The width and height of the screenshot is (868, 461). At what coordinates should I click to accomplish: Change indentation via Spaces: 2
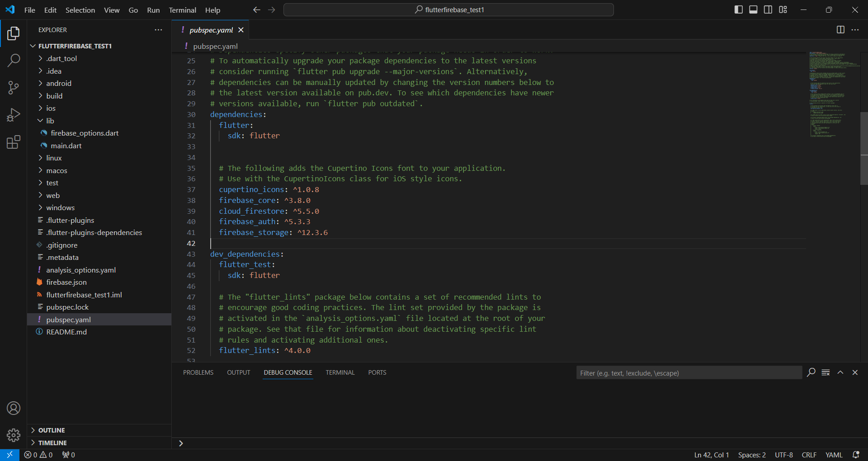tap(752, 455)
